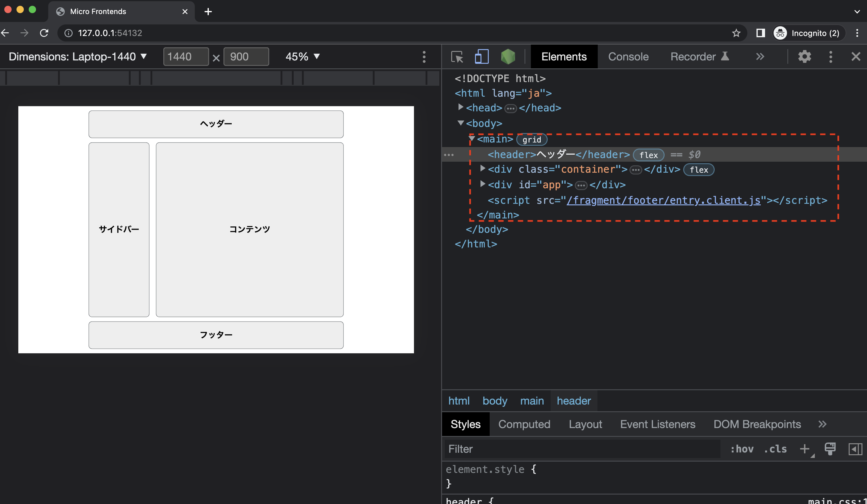Image resolution: width=867 pixels, height=504 pixels.
Task: Show more styles pane tabs
Action: [x=822, y=424]
